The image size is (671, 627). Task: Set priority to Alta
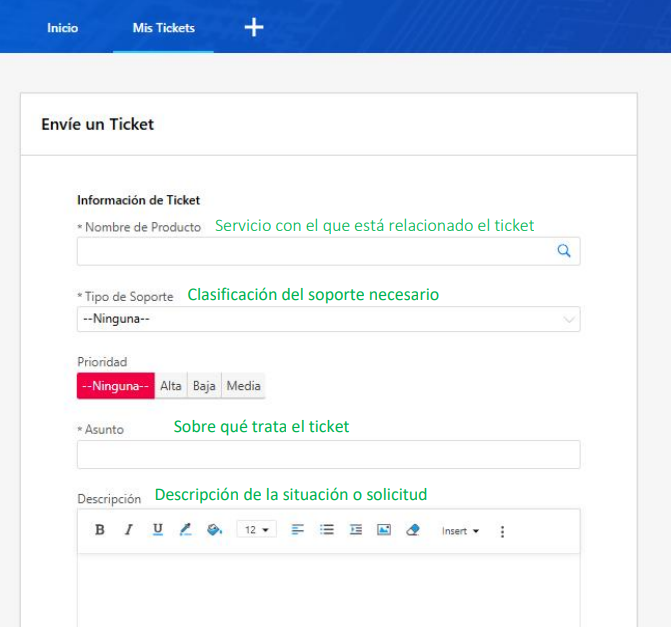click(x=171, y=386)
